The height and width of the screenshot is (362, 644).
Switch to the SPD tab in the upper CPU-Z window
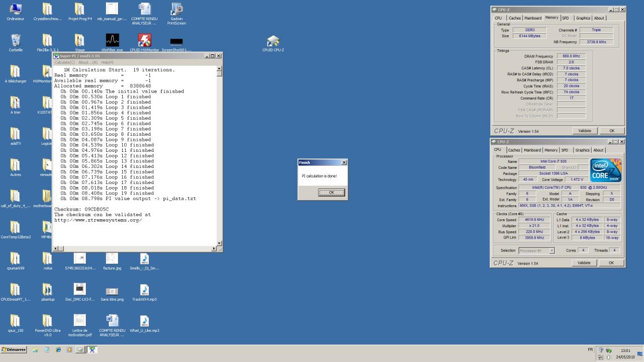point(566,18)
